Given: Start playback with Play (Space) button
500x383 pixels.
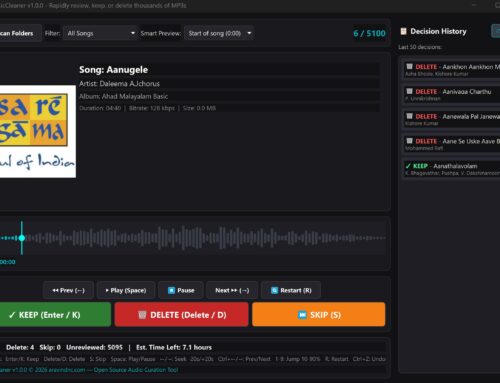Looking at the screenshot, I should tap(126, 290).
